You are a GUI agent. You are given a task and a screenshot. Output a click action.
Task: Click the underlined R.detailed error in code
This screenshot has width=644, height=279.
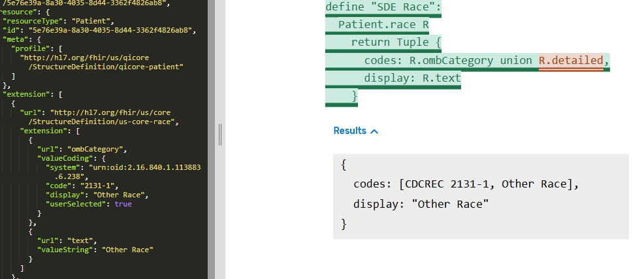pos(570,61)
